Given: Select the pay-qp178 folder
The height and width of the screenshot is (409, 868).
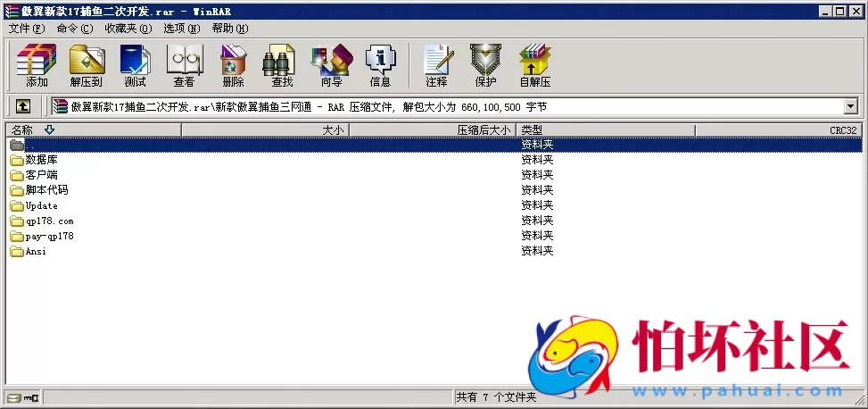Looking at the screenshot, I should pyautogui.click(x=49, y=237).
